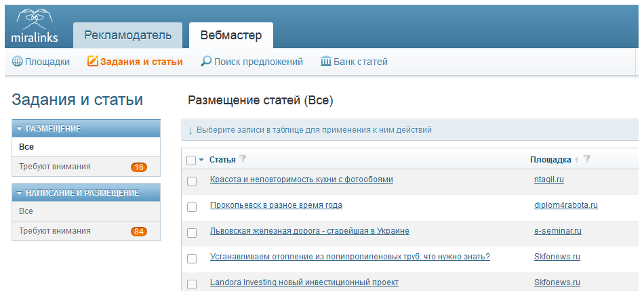Sort the table by the Площадка arrows
644x298 pixels.
pyautogui.click(x=577, y=160)
